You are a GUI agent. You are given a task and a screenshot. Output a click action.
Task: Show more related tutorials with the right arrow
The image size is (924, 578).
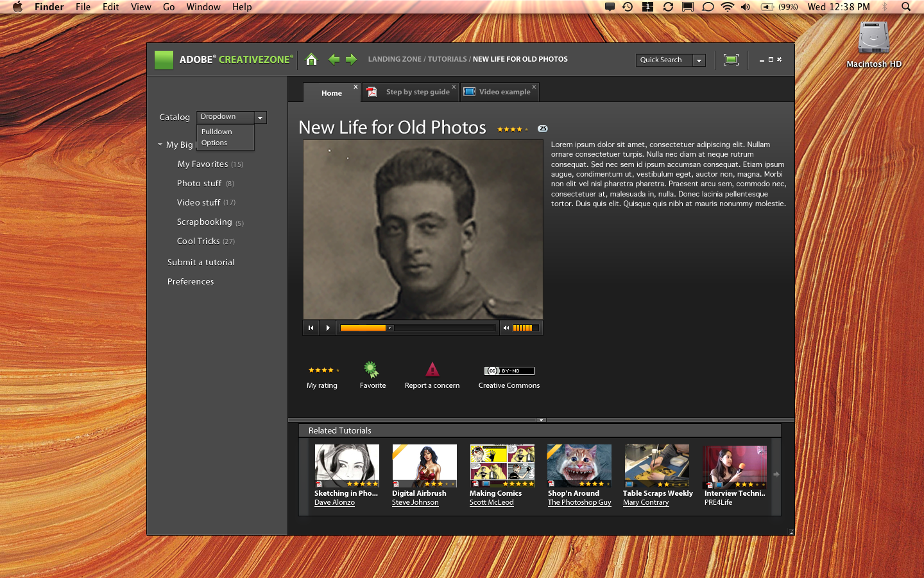776,475
